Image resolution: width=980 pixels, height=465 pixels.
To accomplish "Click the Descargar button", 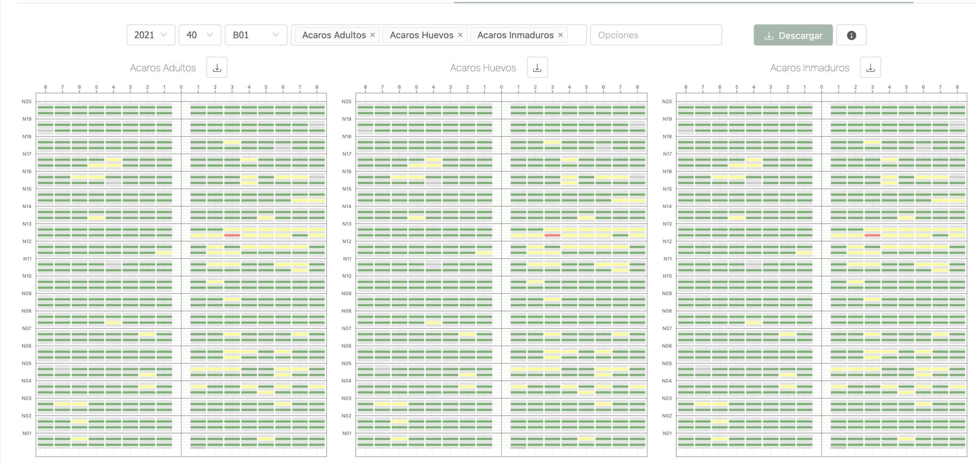I will [793, 35].
